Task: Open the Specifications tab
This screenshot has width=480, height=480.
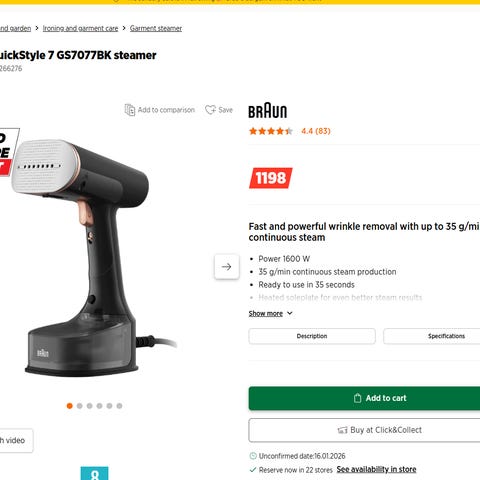Action: tap(432, 336)
